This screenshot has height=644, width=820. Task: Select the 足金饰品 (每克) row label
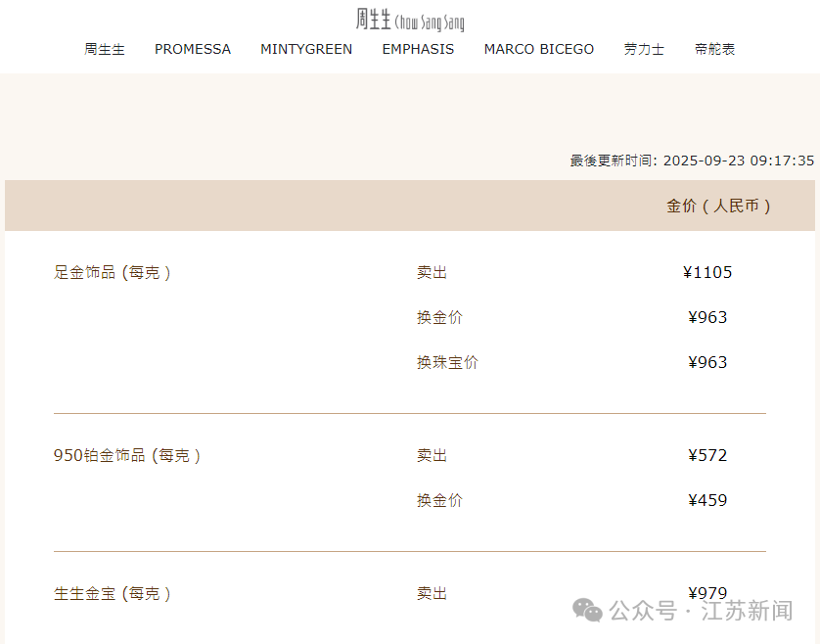click(113, 273)
